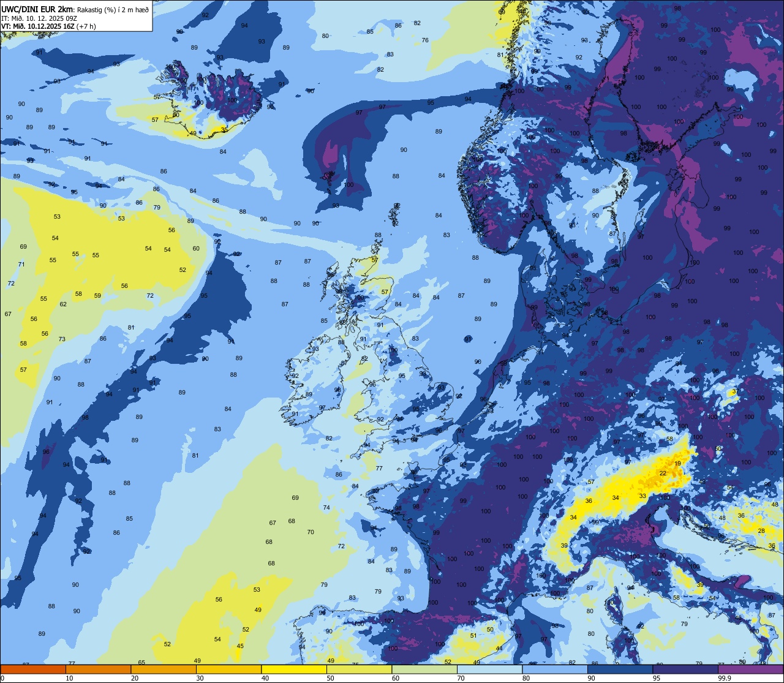
Task: Click the 95–99.9 dark navy legend swatch
Action: (685, 669)
